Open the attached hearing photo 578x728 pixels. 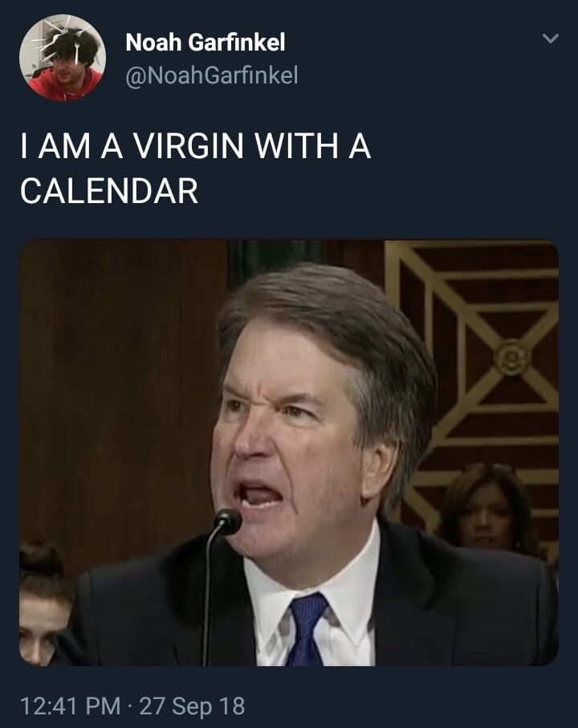pos(288,453)
